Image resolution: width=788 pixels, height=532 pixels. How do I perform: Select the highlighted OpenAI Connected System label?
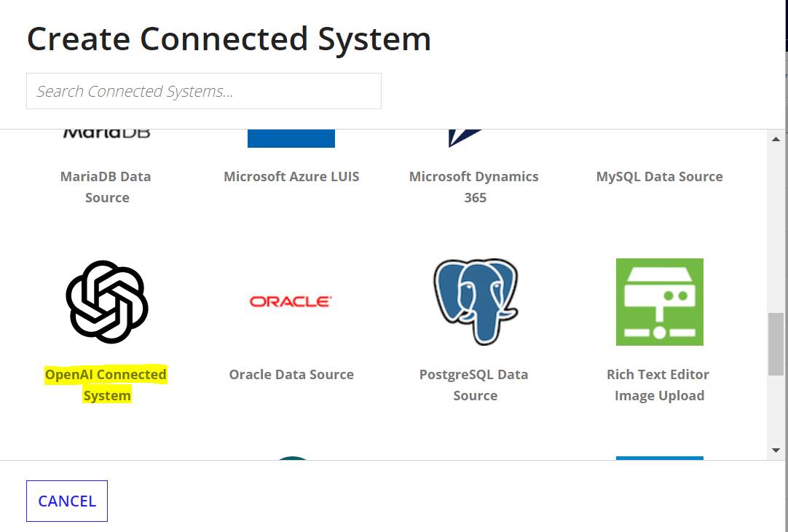pos(107,384)
